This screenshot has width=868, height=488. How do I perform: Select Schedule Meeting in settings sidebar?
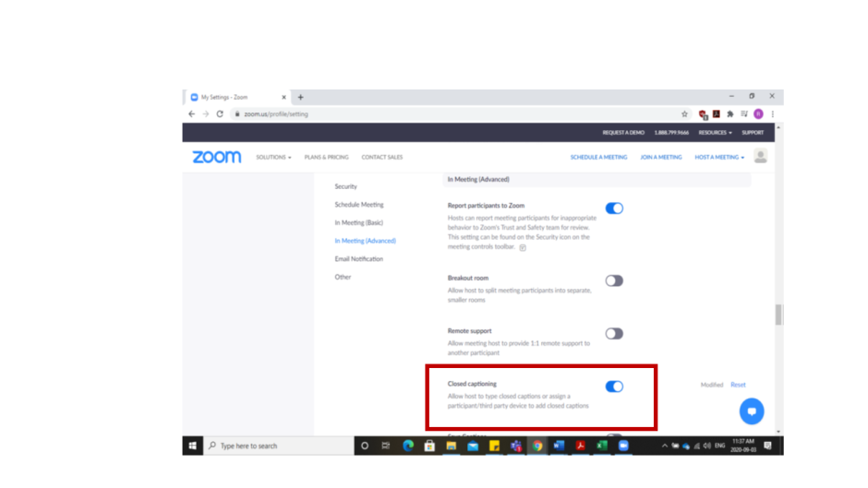tap(358, 205)
